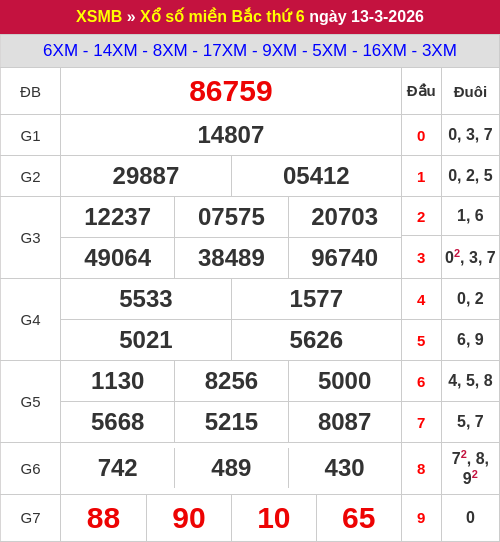This screenshot has height=542, width=500.
Task: Select the series codes line starting 6XM
Action: tap(250, 50)
